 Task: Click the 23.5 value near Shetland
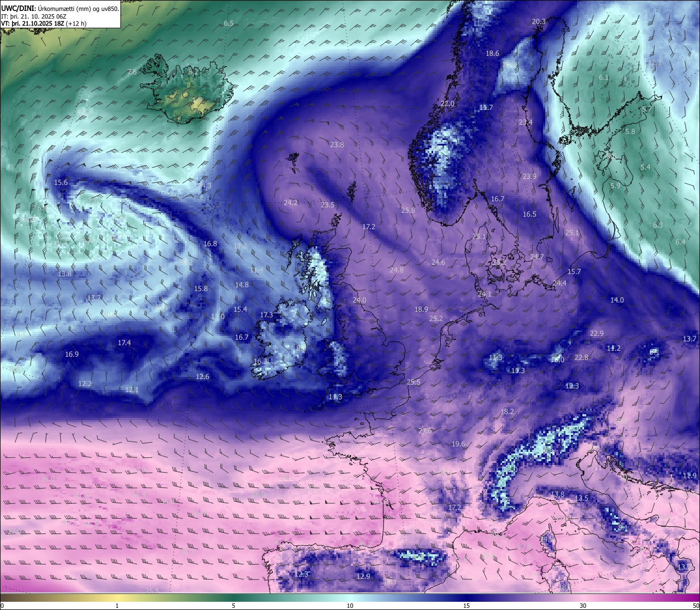pyautogui.click(x=328, y=205)
